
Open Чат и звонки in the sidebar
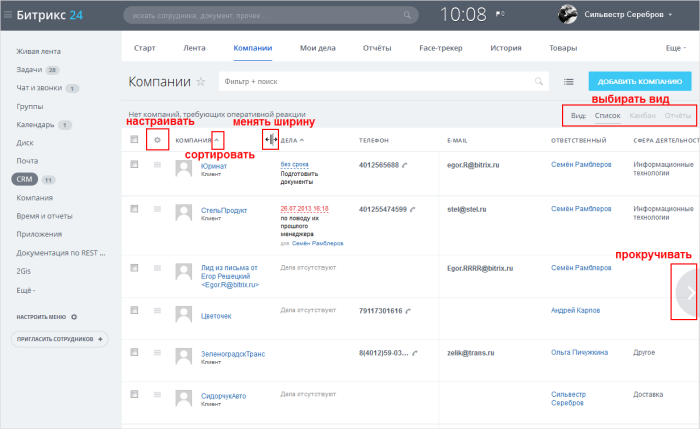point(39,88)
